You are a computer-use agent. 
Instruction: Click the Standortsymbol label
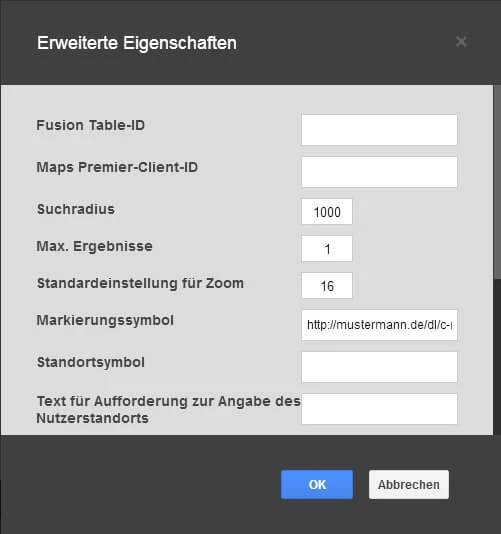[x=91, y=362]
